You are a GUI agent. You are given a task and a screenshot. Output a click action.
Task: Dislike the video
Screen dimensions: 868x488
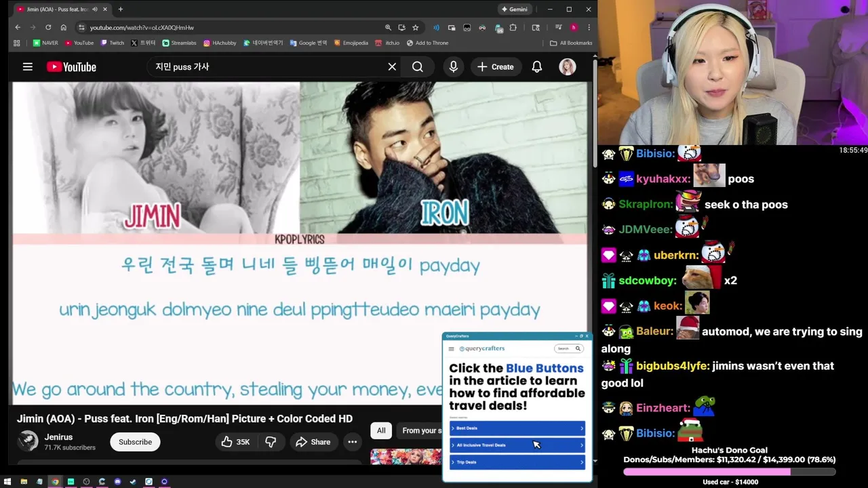coord(271,442)
